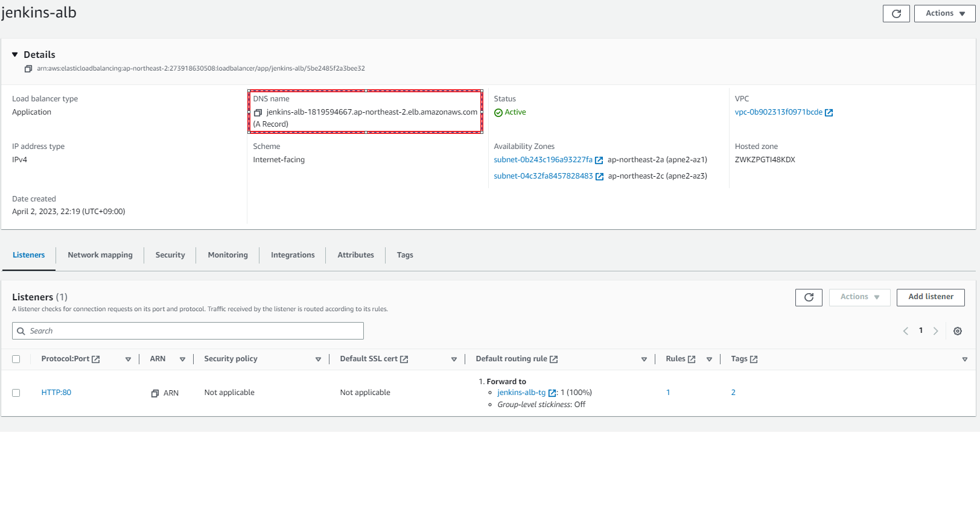980x509 pixels.
Task: Open the HTTP:80 listener link
Action: 56,393
